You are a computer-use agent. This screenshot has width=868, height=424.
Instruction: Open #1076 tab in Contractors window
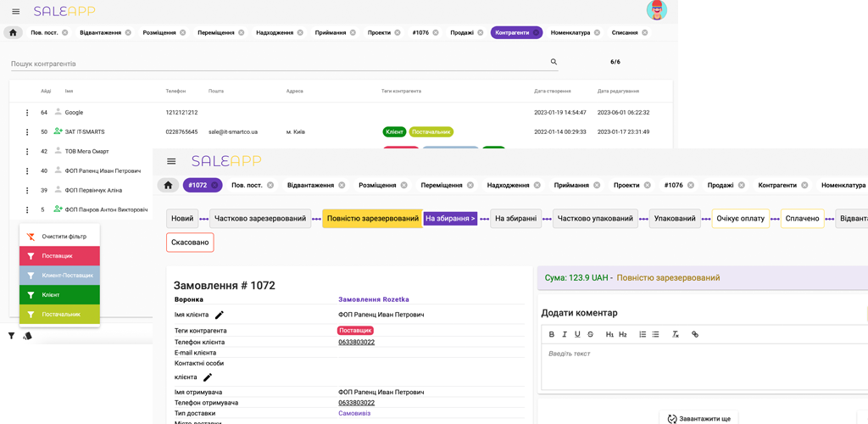(420, 33)
